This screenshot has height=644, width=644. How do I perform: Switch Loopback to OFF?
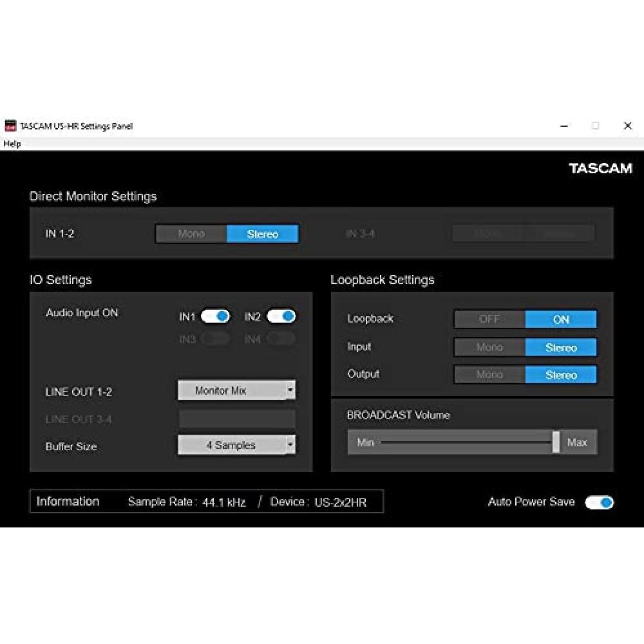tap(489, 319)
